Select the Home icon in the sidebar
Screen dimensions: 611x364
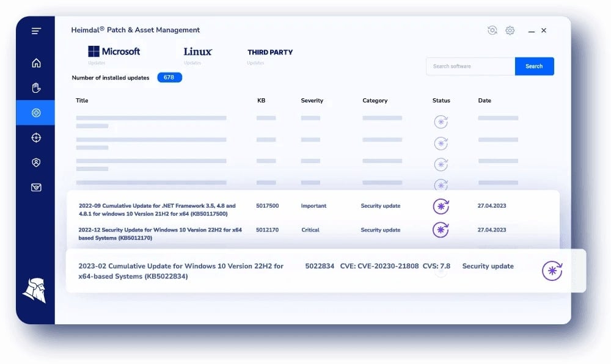click(35, 62)
